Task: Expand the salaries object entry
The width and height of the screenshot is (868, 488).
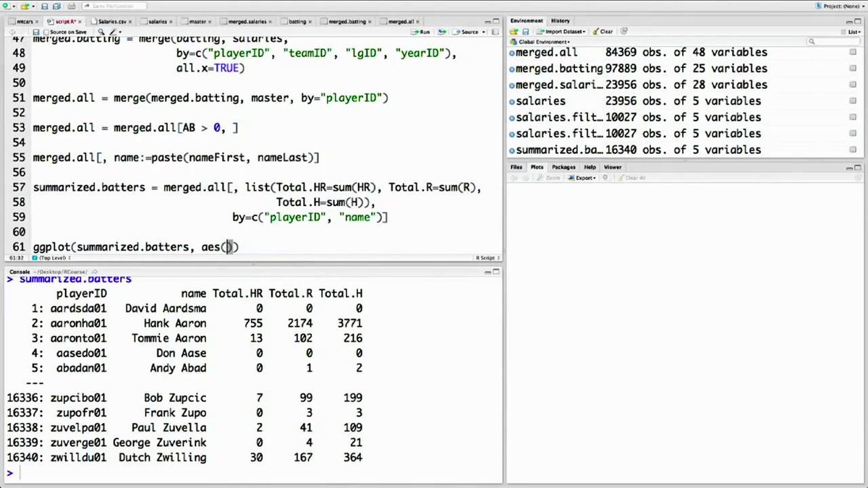Action: tap(512, 101)
